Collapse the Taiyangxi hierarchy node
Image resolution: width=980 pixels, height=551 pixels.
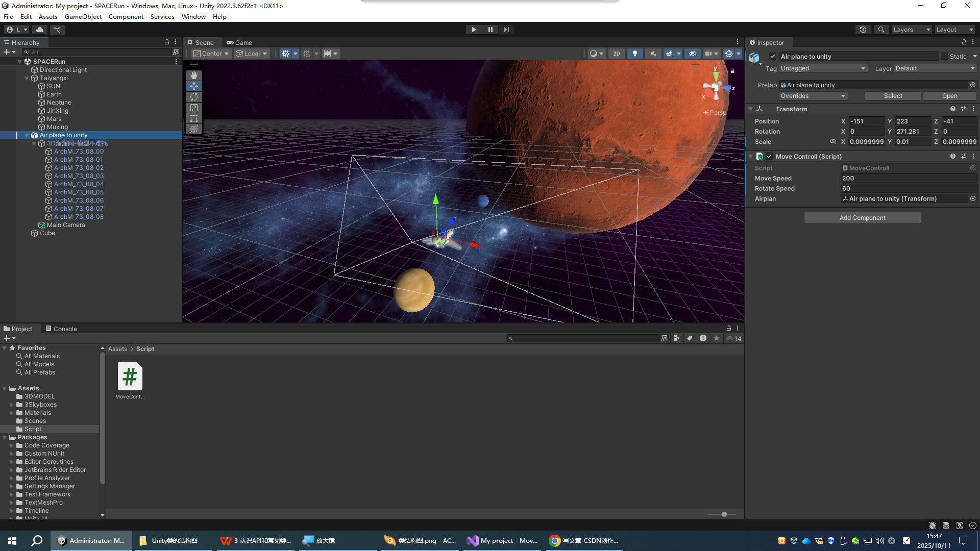[27, 78]
